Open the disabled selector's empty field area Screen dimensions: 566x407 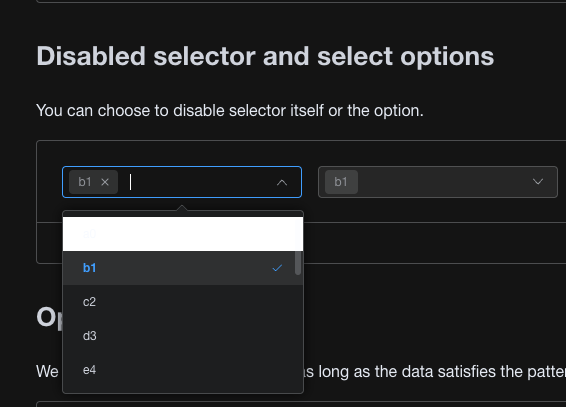click(x=444, y=182)
